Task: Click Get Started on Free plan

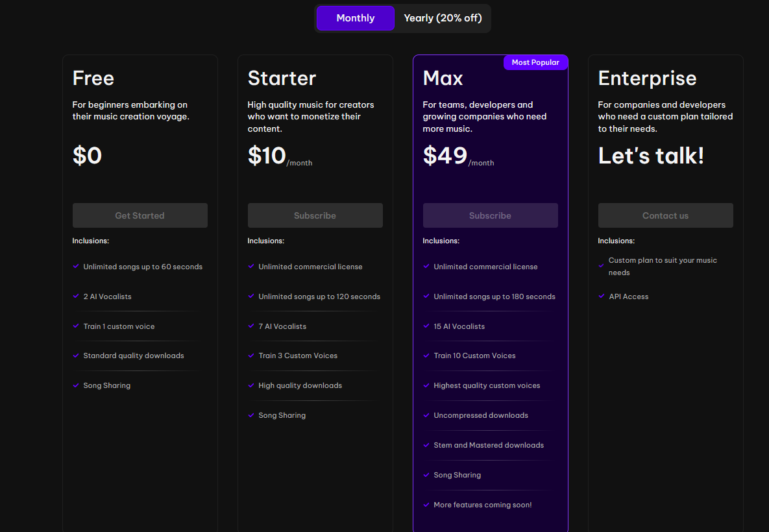Action: pos(140,215)
